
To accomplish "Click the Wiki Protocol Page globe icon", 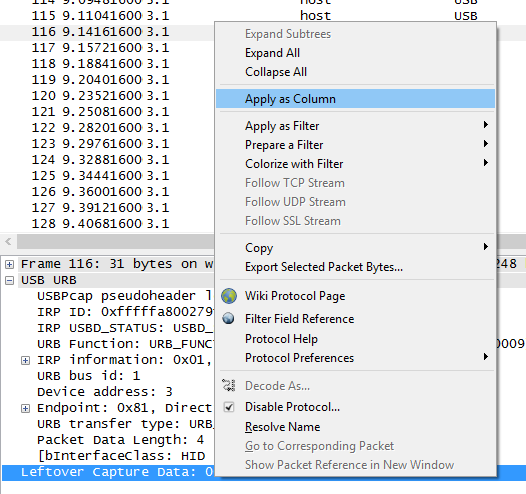I will [x=229, y=296].
